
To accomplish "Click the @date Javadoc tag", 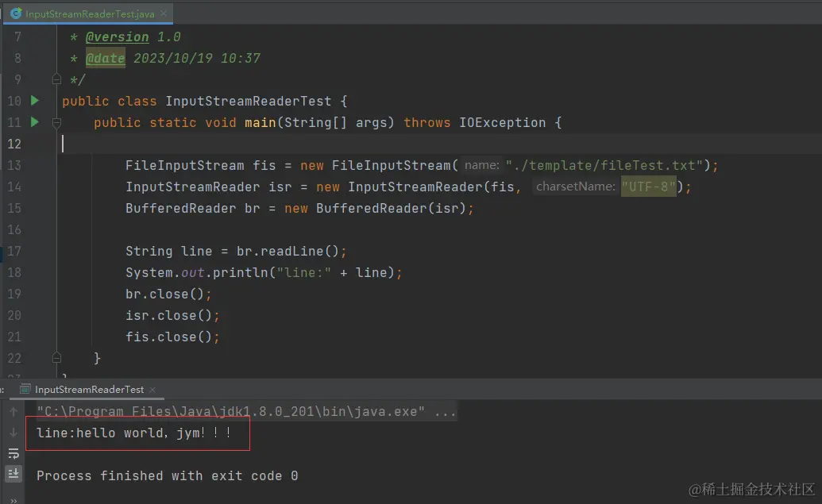I will (106, 58).
